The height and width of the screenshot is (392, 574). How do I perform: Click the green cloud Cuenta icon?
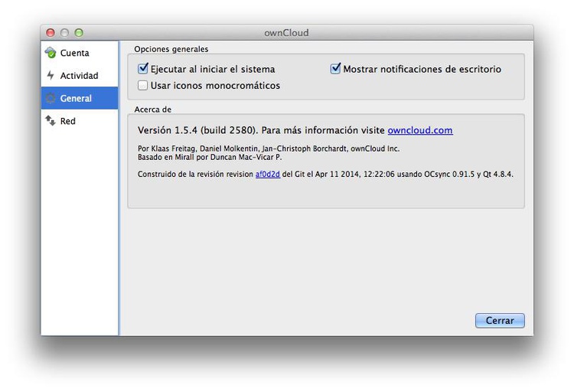[51, 53]
